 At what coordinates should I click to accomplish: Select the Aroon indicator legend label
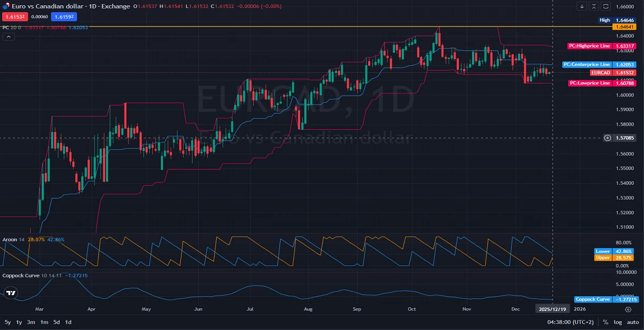coord(9,240)
